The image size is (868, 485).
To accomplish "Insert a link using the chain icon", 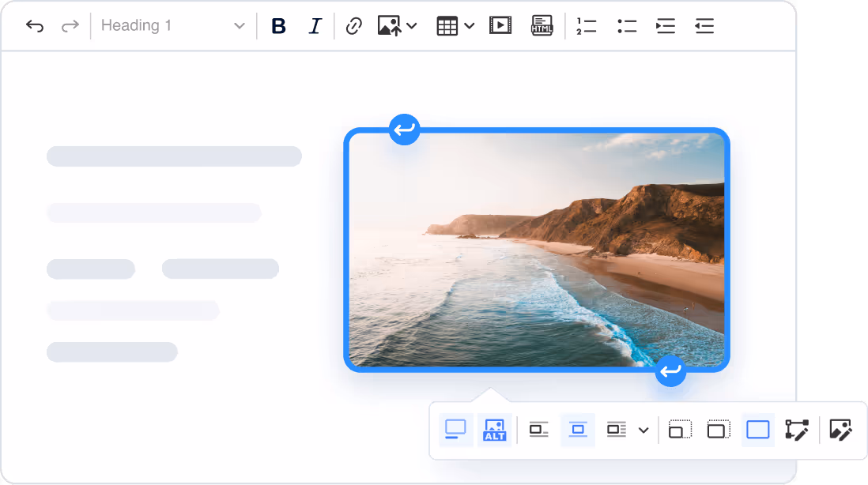I will click(x=353, y=26).
